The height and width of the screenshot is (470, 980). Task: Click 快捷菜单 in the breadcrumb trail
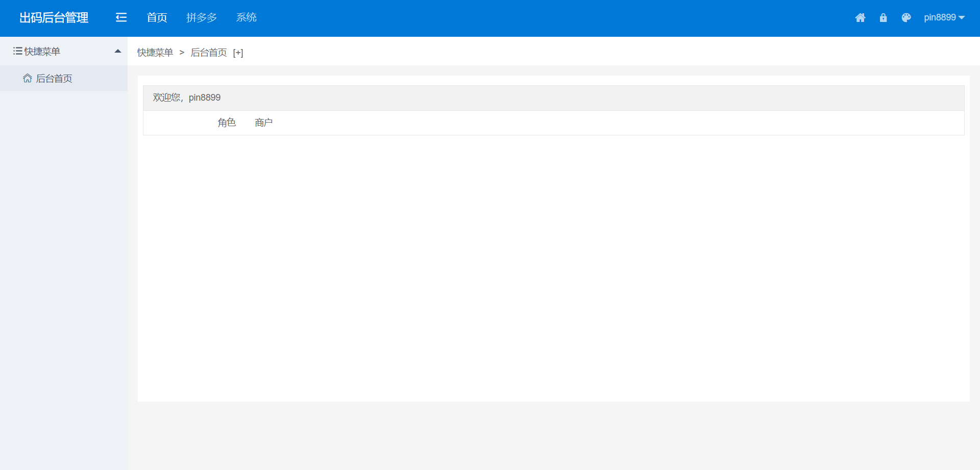click(155, 53)
